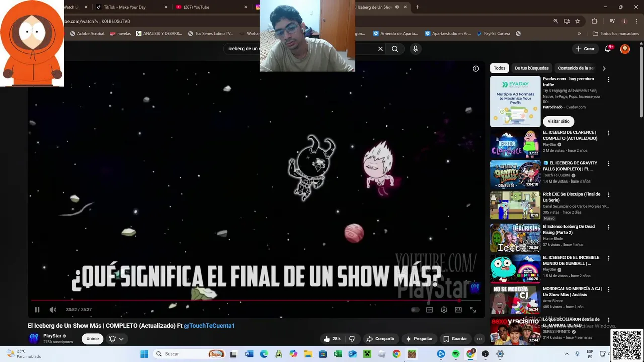Click Unirse to join the channel
The width and height of the screenshot is (644, 362).
point(92,339)
